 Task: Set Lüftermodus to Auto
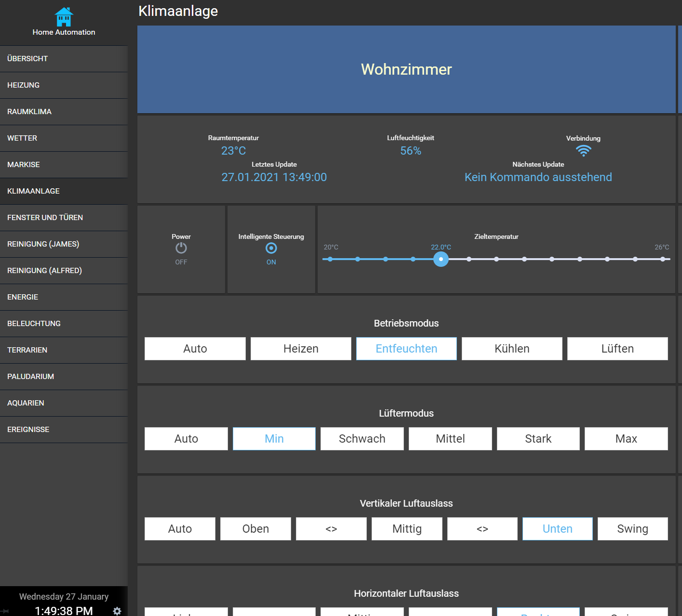pos(186,439)
